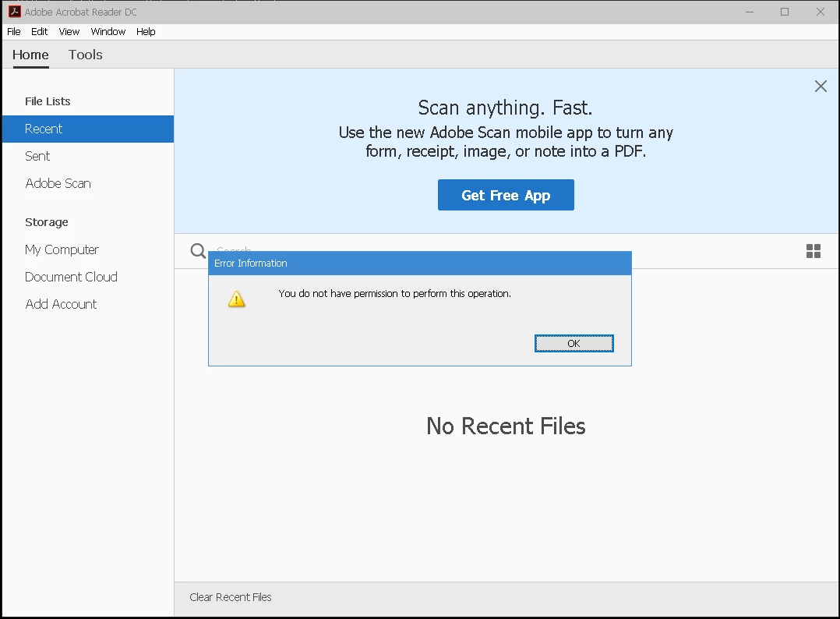This screenshot has height=619, width=840.
Task: Switch to thumbnail grid view icon
Action: [814, 251]
